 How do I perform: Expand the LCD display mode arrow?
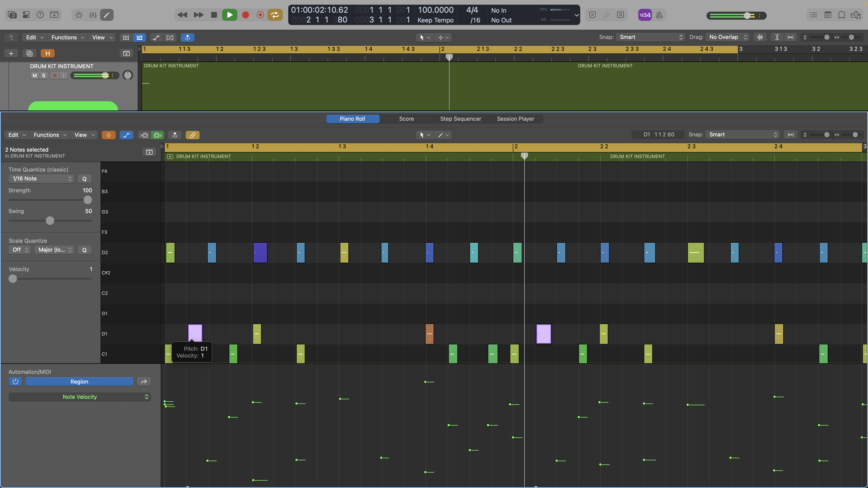pyautogui.click(x=577, y=15)
